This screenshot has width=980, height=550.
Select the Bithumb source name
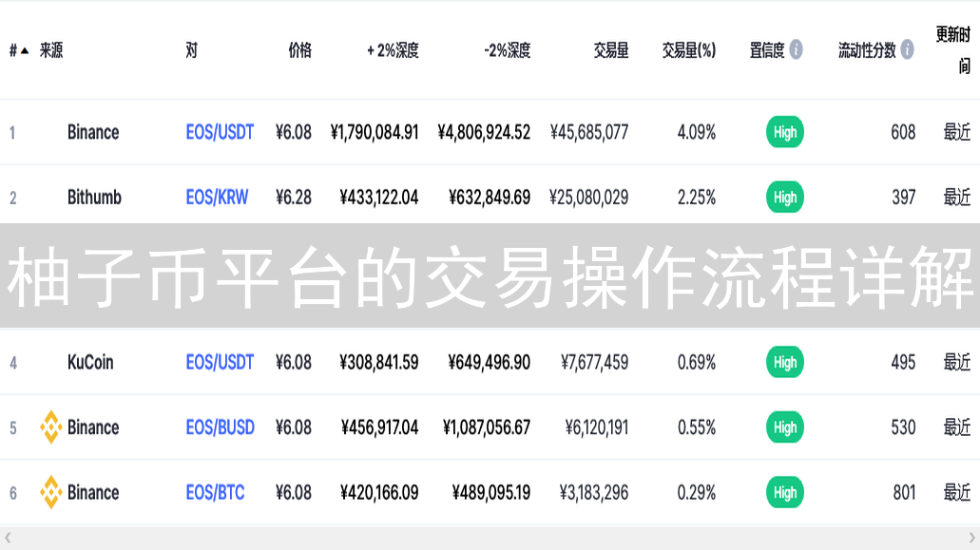pos(94,198)
